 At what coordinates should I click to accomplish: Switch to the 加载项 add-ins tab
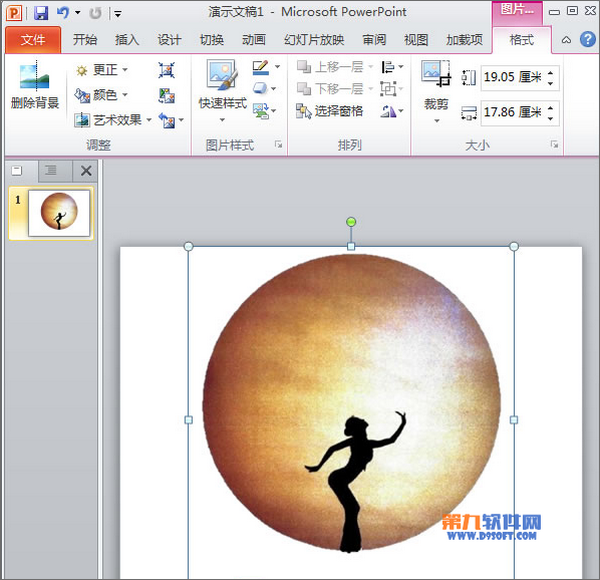465,40
